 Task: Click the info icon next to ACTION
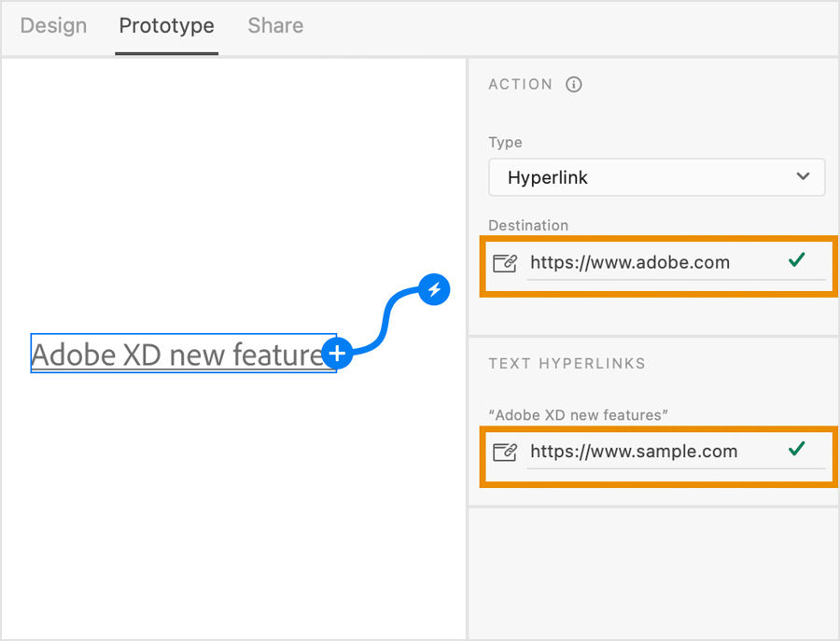(x=574, y=85)
